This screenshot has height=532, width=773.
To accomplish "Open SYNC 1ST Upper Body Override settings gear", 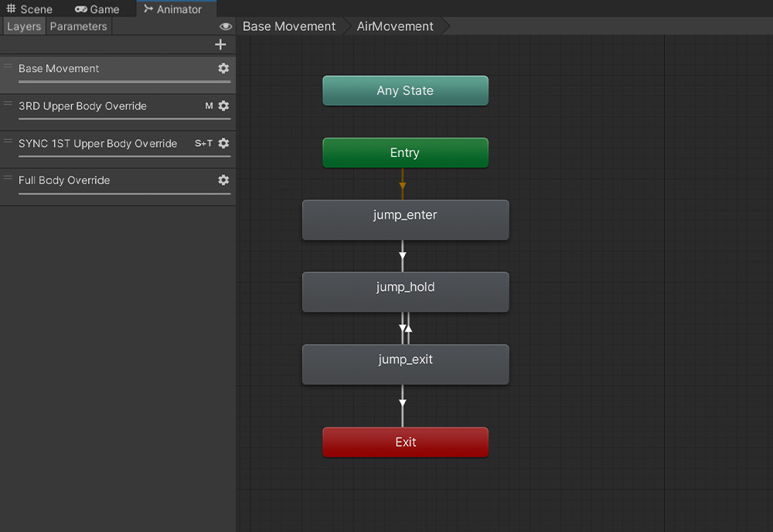I will point(223,143).
